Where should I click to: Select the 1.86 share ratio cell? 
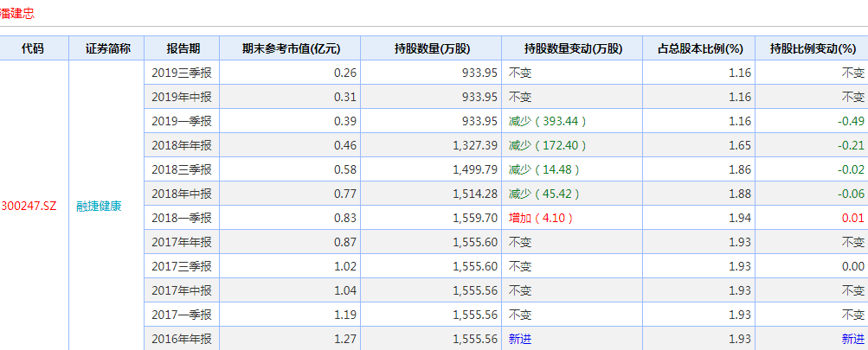point(699,169)
